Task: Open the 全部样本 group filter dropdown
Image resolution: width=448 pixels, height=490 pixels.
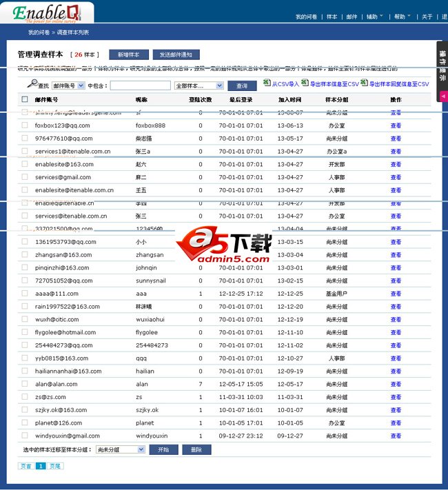Action: point(198,85)
